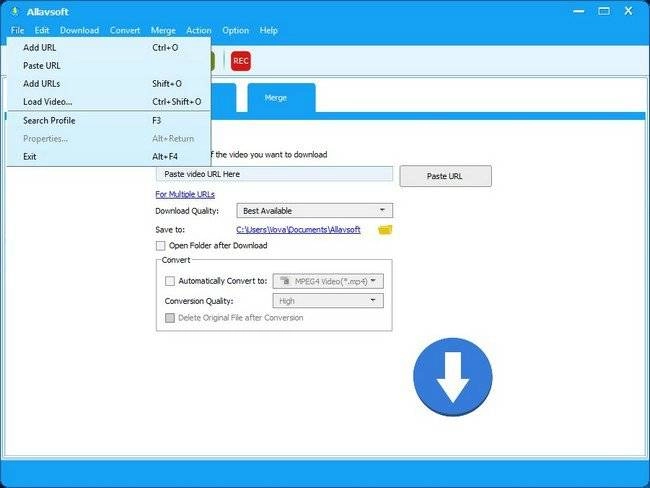
Task: Click the red REC record icon
Action: [240, 61]
